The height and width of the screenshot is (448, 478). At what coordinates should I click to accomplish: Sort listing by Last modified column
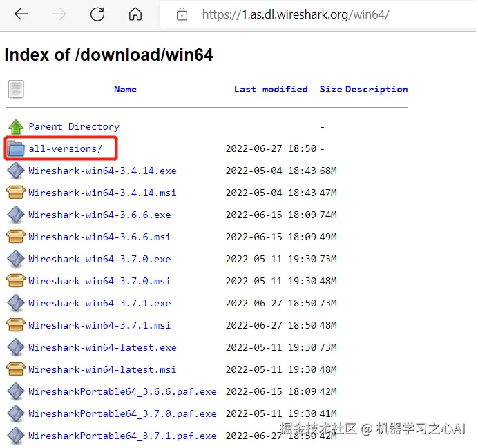271,89
